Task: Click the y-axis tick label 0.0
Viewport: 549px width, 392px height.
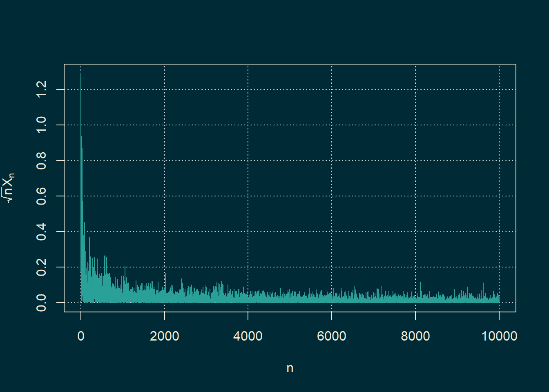Action: click(41, 303)
